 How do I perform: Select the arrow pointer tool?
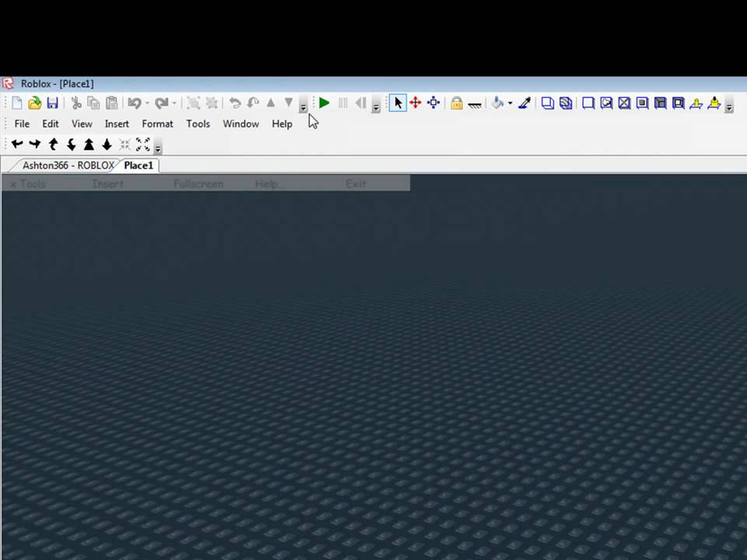pyautogui.click(x=398, y=103)
